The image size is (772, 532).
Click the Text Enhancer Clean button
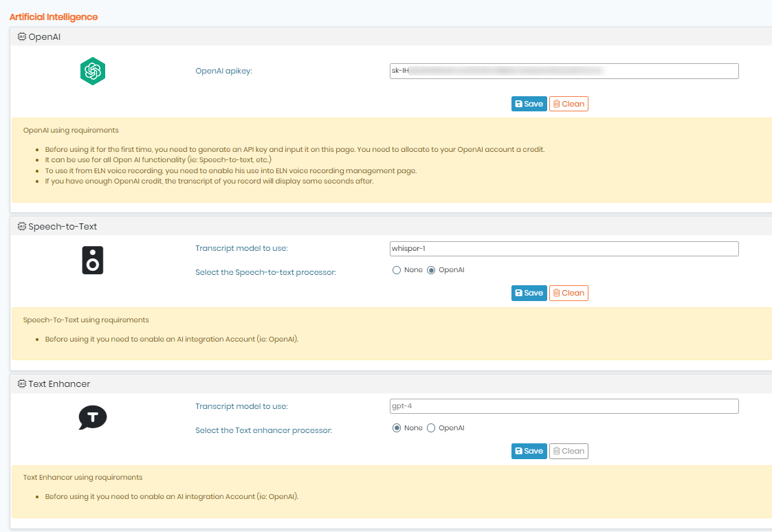(569, 452)
